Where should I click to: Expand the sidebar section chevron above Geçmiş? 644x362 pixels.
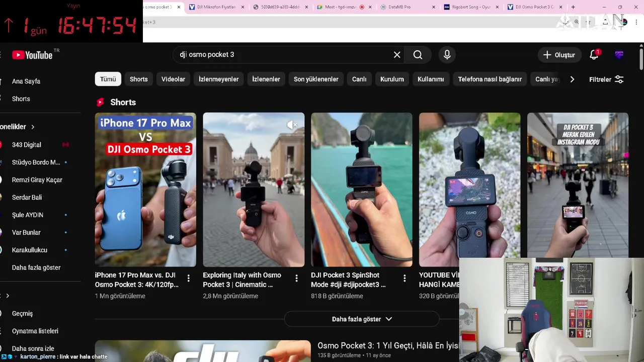coord(7,296)
